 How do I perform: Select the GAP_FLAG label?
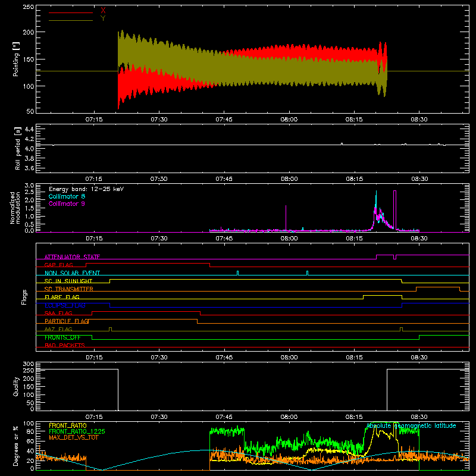58,265
